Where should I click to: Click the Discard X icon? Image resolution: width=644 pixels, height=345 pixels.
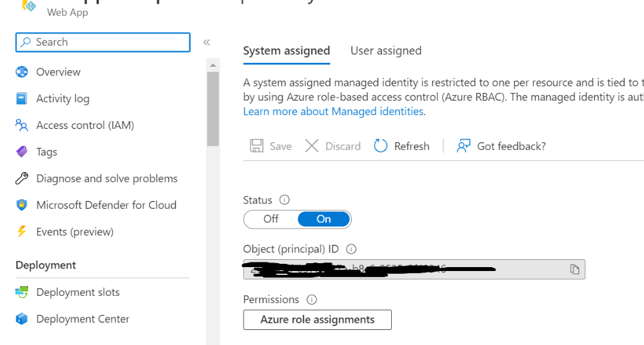(312, 146)
